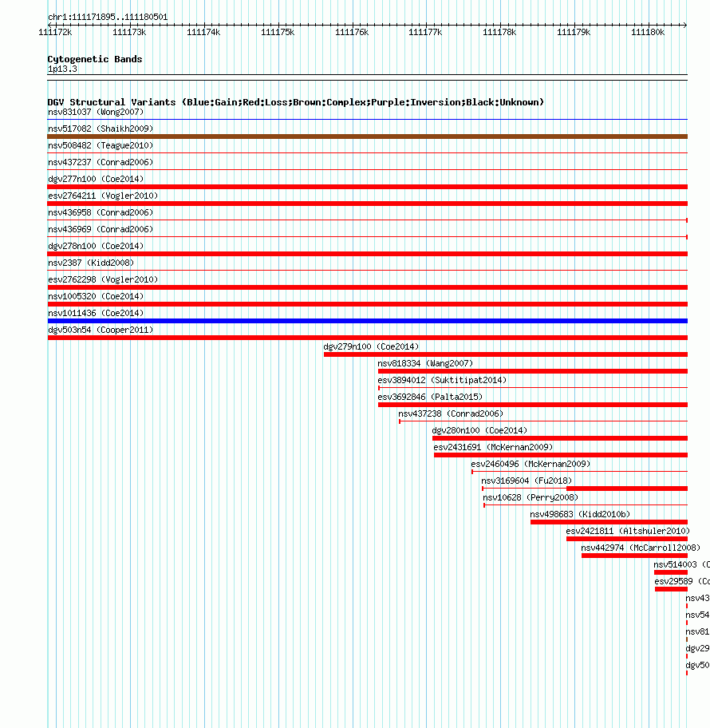The width and height of the screenshot is (710, 728).
Task: Click esv3692846 (Palta2015) variant label
Action: coord(430,397)
